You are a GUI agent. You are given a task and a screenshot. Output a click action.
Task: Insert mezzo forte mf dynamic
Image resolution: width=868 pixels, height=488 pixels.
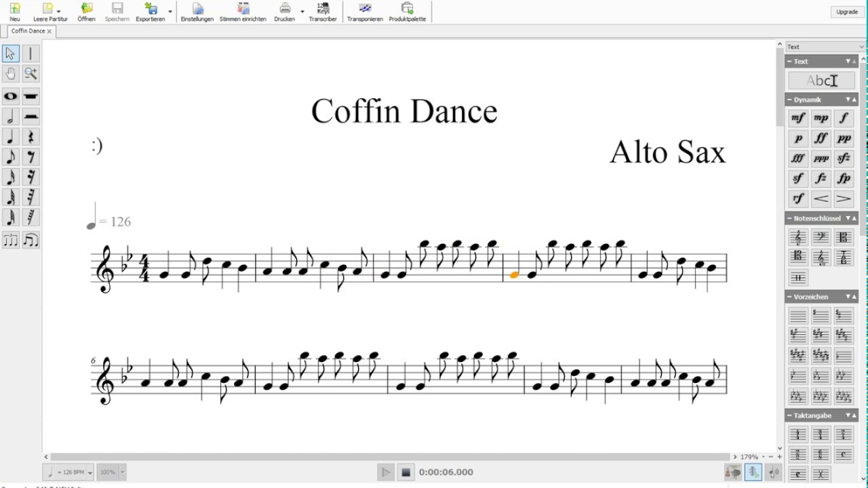point(798,118)
